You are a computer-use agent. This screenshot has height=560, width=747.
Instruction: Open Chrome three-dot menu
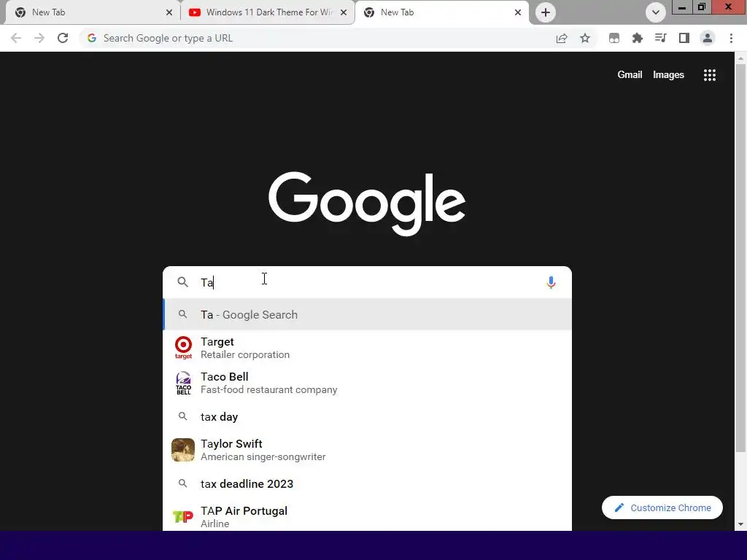point(731,38)
